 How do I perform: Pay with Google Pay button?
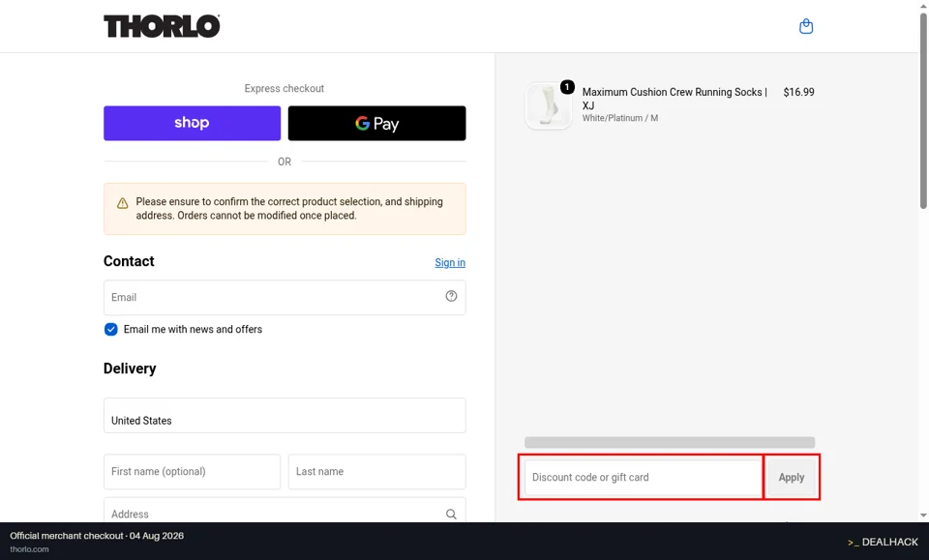click(x=376, y=123)
